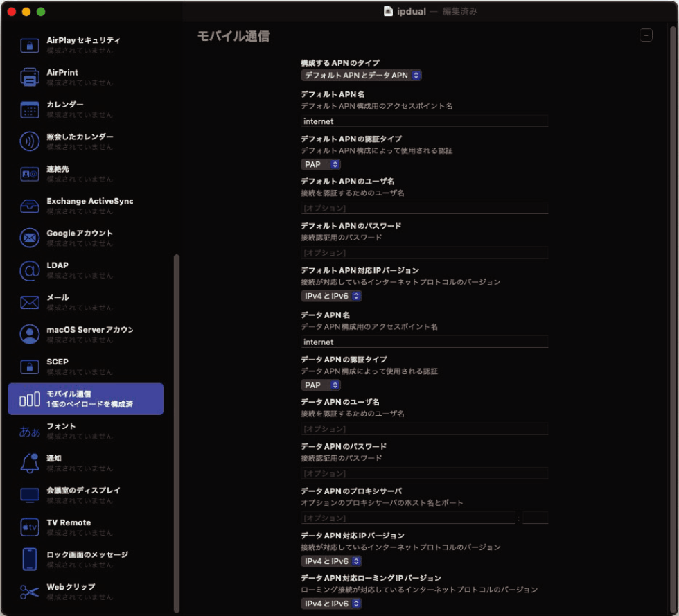Select the 連絡先 contacts card icon
Image resolution: width=679 pixels, height=616 pixels.
29,174
